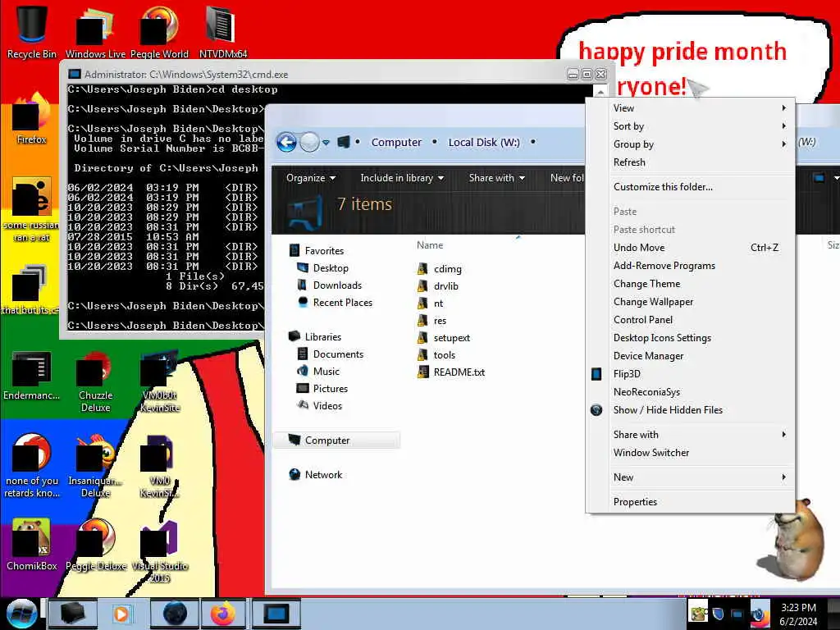The image size is (840, 630).
Task: Select Change Wallpaper menu entry
Action: [690, 302]
